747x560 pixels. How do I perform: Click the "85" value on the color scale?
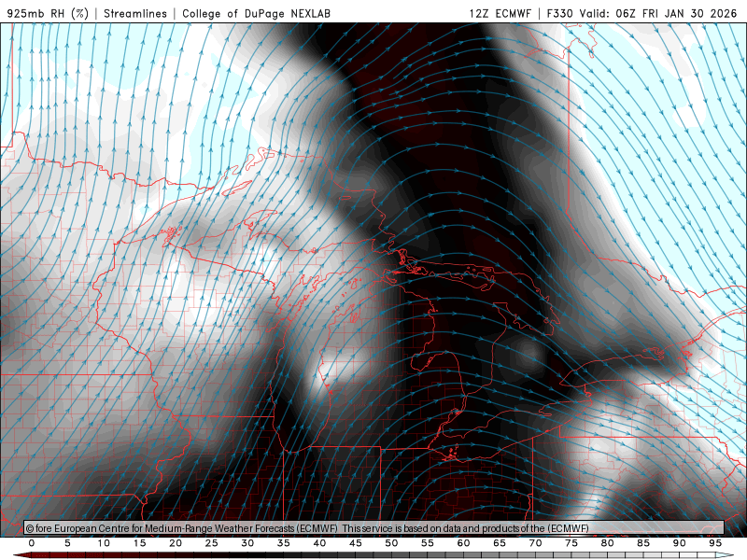pyautogui.click(x=643, y=543)
